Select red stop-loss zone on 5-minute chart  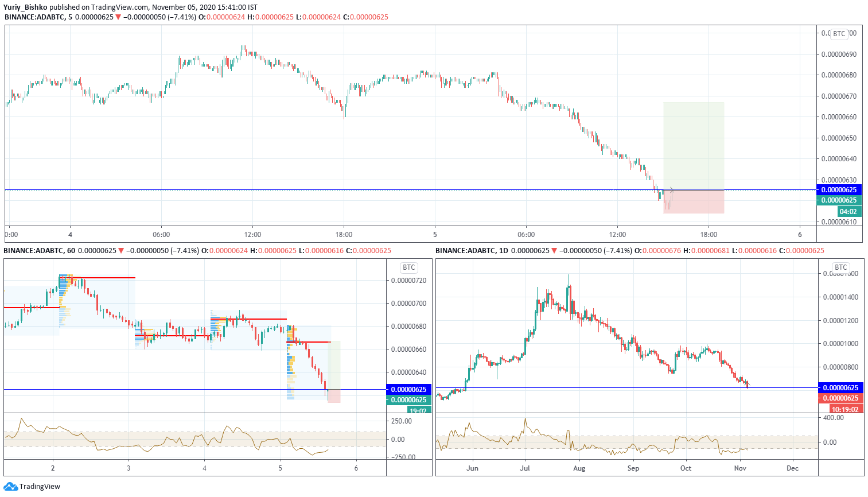click(694, 201)
